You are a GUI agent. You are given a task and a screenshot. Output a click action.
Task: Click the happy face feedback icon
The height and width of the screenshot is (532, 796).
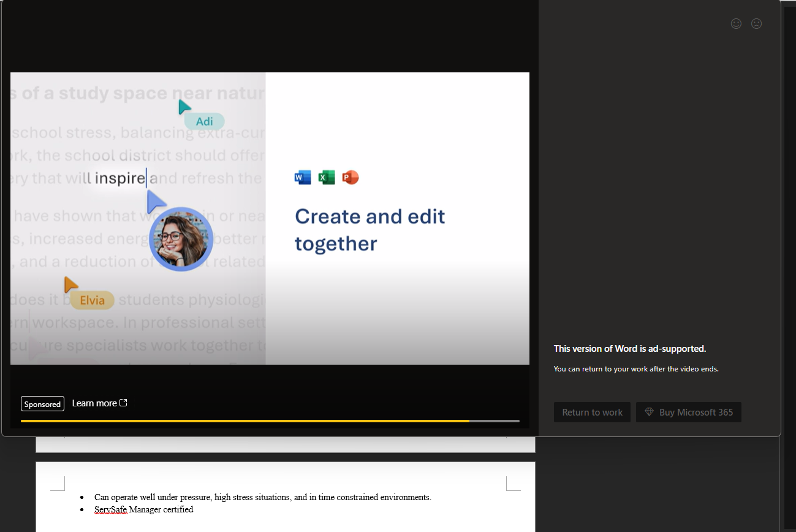(737, 23)
